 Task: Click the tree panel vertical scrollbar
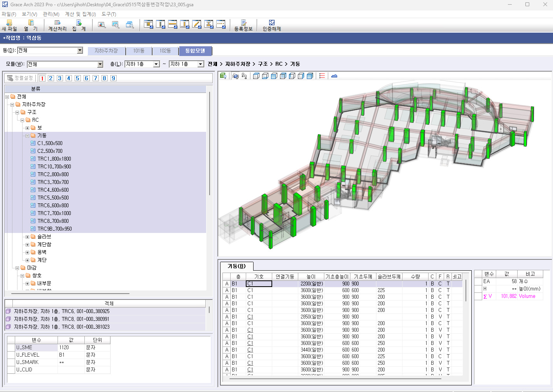(x=210, y=144)
